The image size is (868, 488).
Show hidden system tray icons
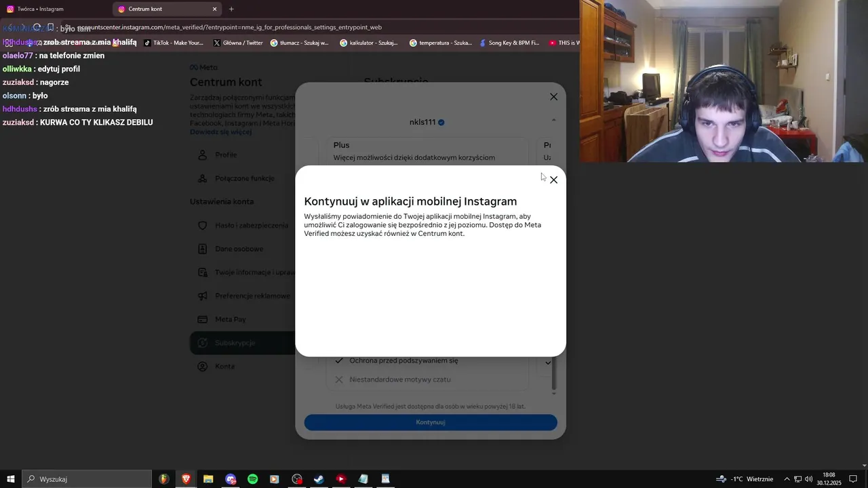787,479
